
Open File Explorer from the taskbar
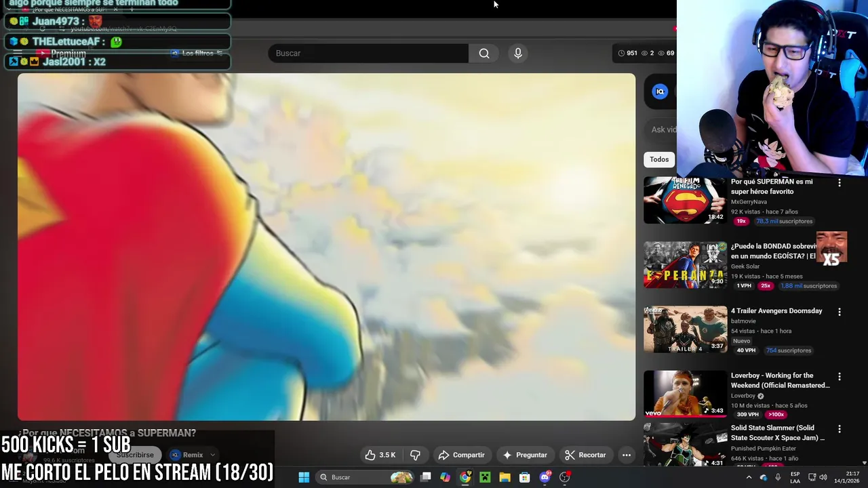[505, 477]
